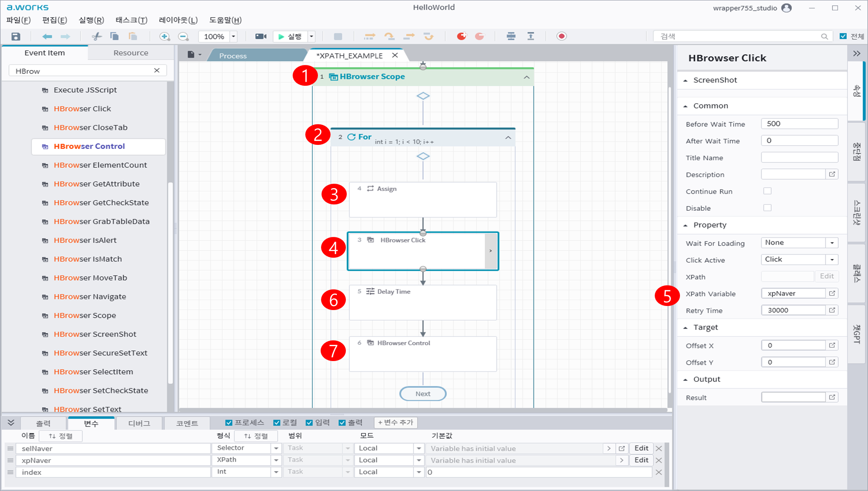
Task: Click the red record button icon
Action: [561, 37]
